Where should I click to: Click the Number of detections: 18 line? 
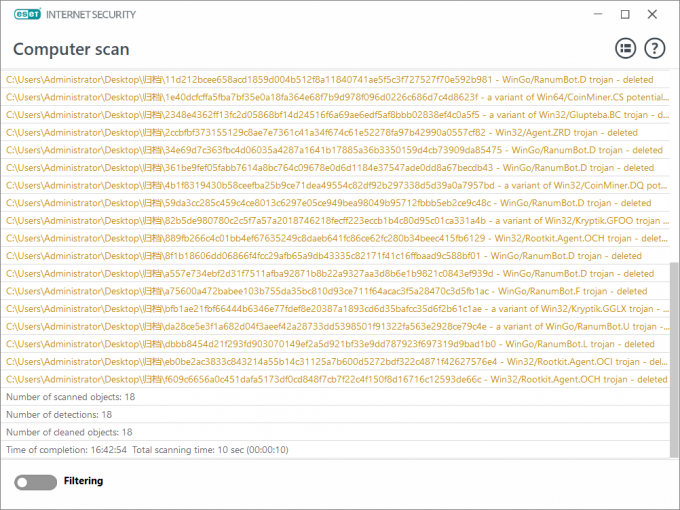click(x=336, y=415)
